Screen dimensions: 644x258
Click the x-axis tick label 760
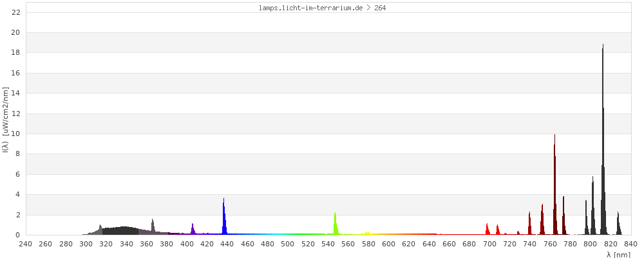[x=550, y=244]
